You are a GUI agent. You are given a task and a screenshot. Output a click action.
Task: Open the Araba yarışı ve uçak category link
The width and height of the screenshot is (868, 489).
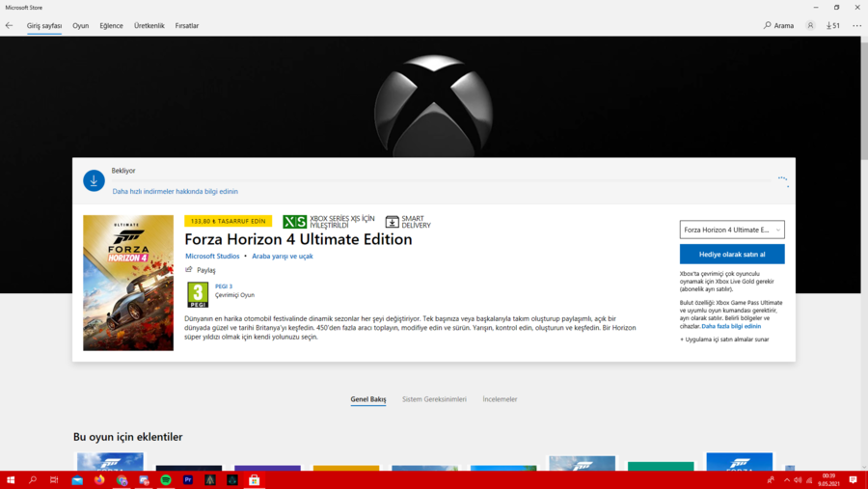coord(283,257)
